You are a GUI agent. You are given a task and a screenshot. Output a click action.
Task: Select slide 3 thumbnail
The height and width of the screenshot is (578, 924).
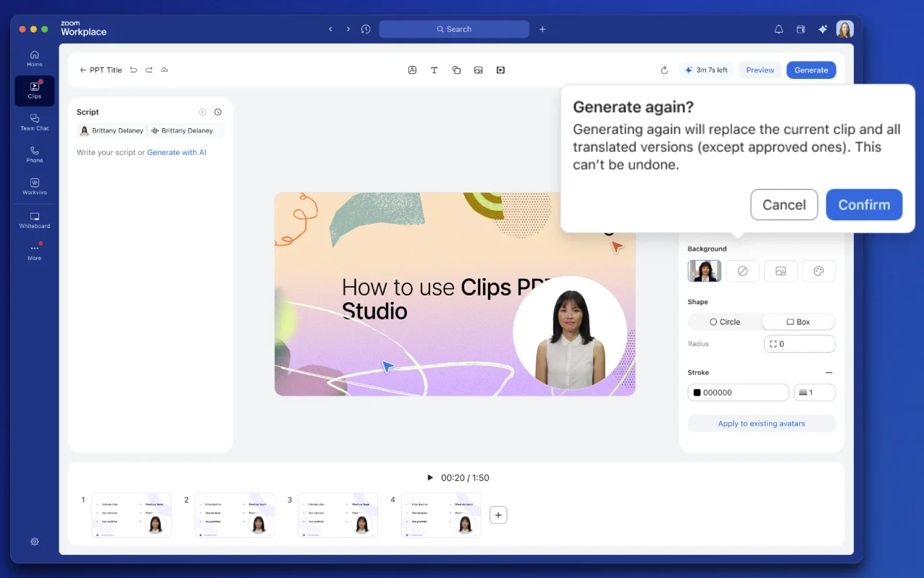coord(338,515)
